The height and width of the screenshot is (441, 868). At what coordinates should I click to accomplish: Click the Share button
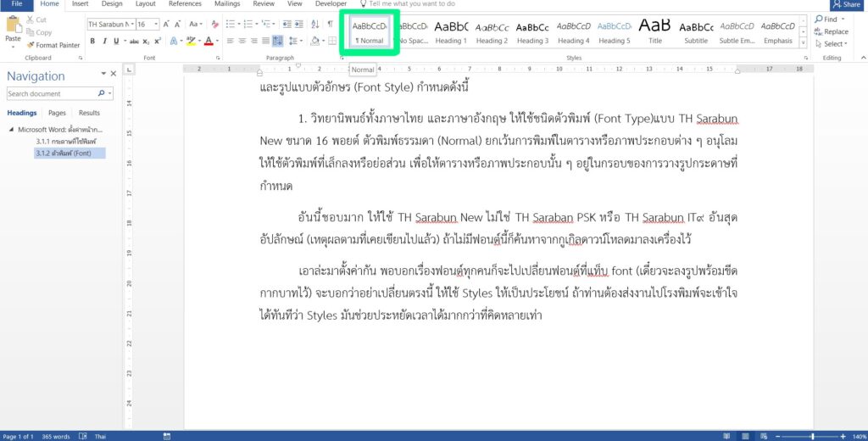coord(844,4)
